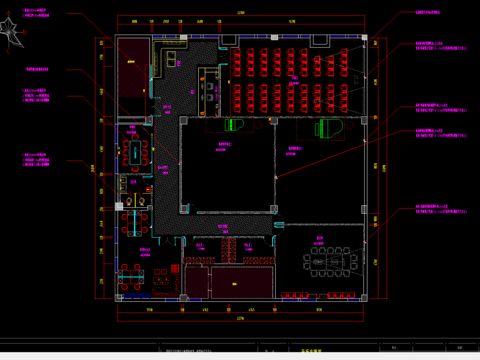
Task: Select the larger green grand piano symbol
Action: coord(329,129)
